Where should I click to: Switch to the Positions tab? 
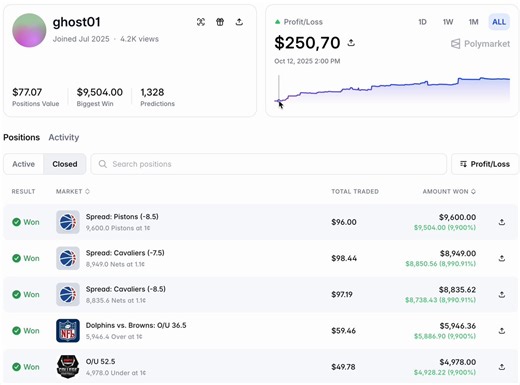pos(22,137)
